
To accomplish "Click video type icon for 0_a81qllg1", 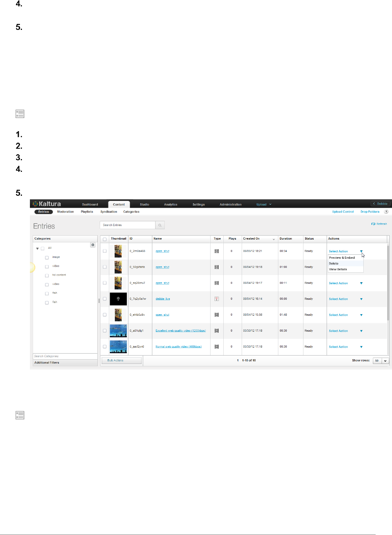I will [x=217, y=331].
